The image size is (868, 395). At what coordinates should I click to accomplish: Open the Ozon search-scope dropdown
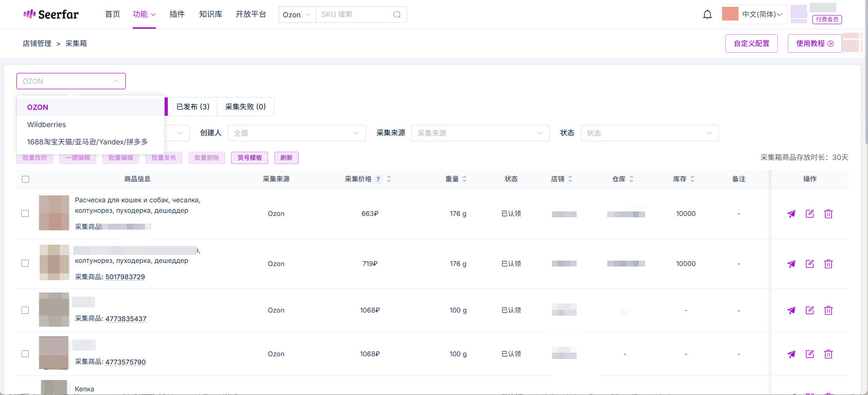[297, 15]
